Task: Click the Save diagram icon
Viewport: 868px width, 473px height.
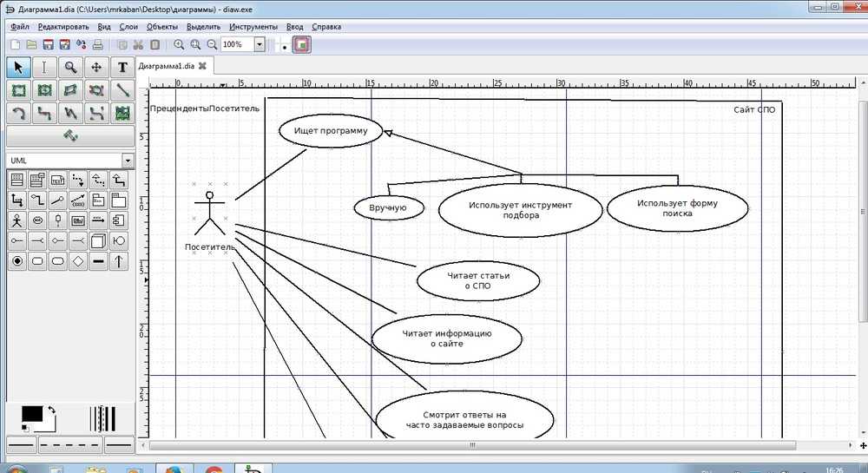Action: coord(49,44)
